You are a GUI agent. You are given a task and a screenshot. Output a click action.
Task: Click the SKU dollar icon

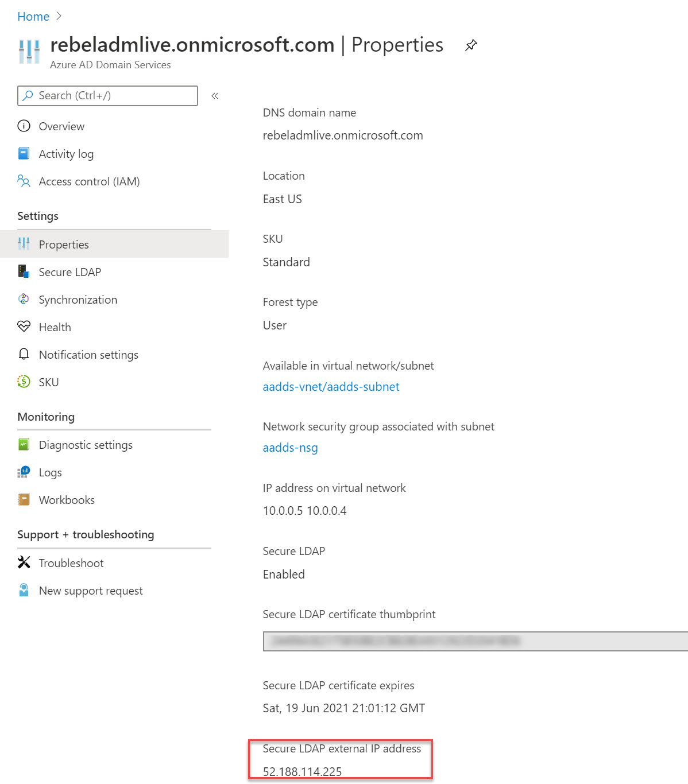[x=24, y=381]
